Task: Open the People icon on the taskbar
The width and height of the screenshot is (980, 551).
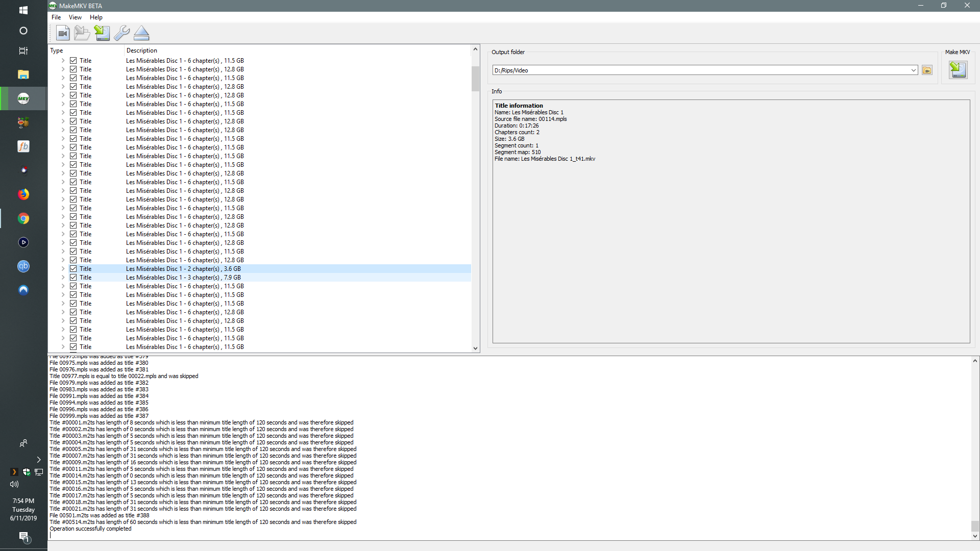Action: [23, 443]
